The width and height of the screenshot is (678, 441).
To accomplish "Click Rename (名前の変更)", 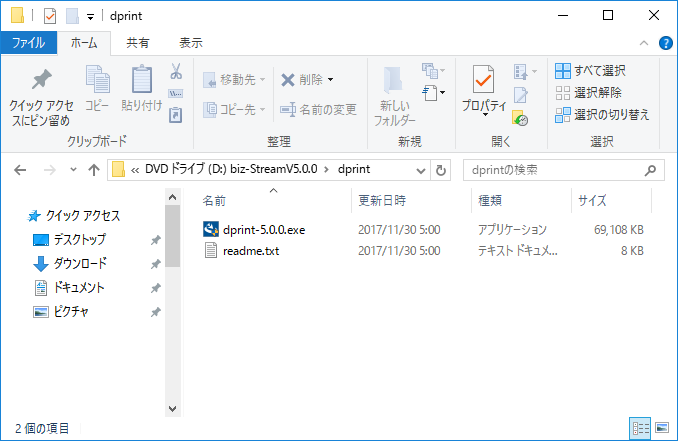I will (x=318, y=110).
